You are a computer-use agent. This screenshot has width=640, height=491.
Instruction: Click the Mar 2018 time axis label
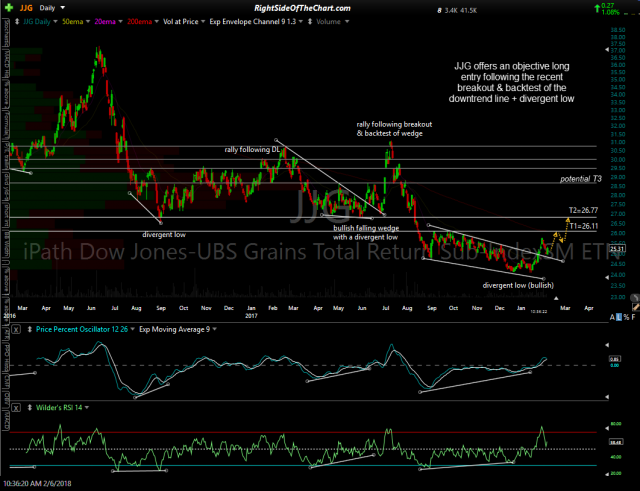click(x=565, y=308)
